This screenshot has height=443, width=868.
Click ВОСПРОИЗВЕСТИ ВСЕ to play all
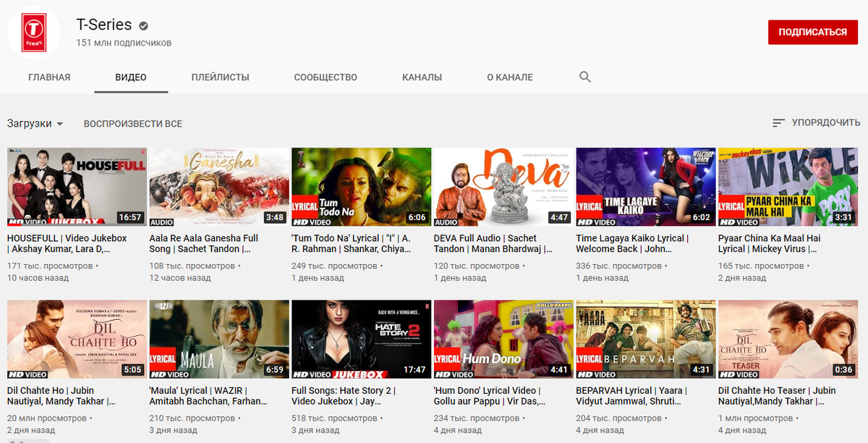(133, 124)
